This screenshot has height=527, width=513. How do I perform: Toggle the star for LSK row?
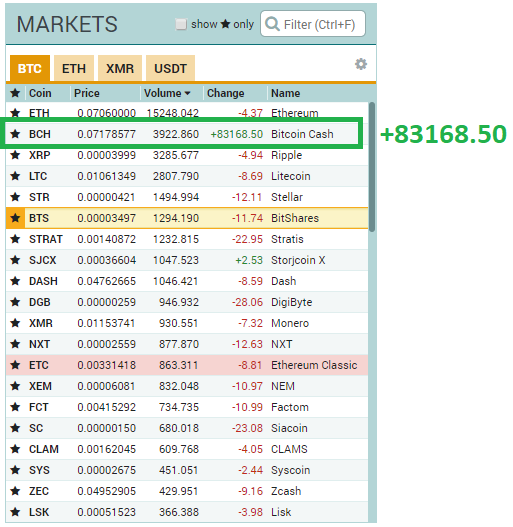[x=15, y=512]
